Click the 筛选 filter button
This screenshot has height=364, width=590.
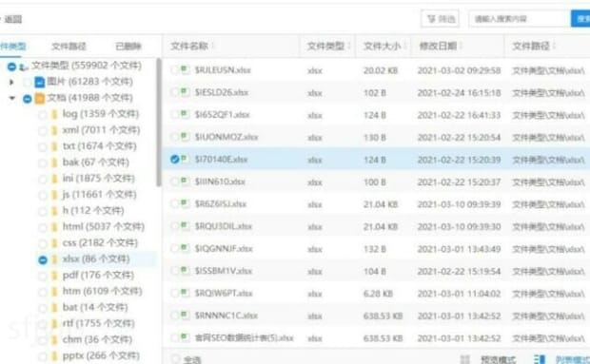tap(440, 19)
